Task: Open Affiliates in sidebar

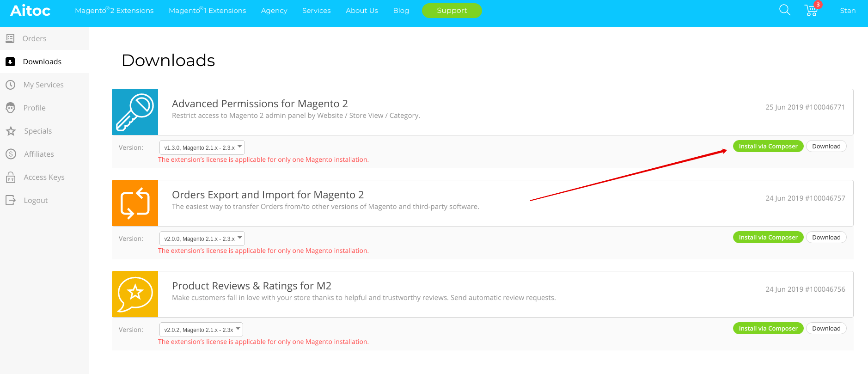Action: (x=44, y=154)
